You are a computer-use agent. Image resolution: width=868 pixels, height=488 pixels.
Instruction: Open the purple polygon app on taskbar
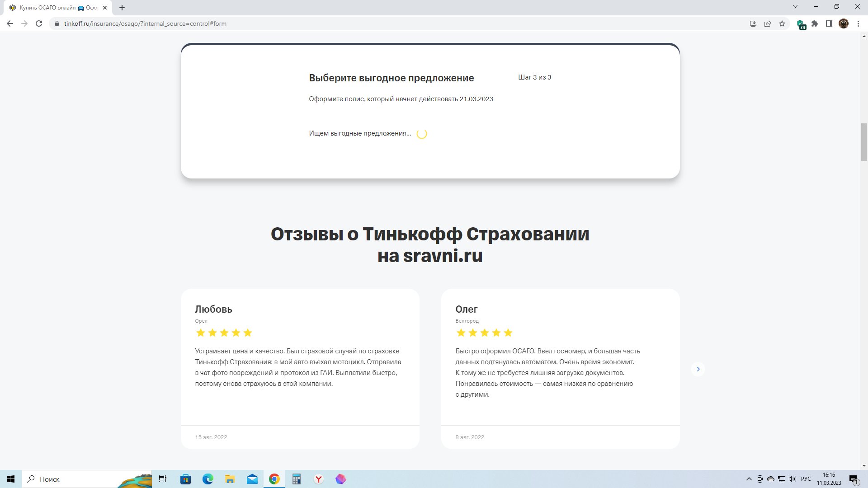[341, 479]
